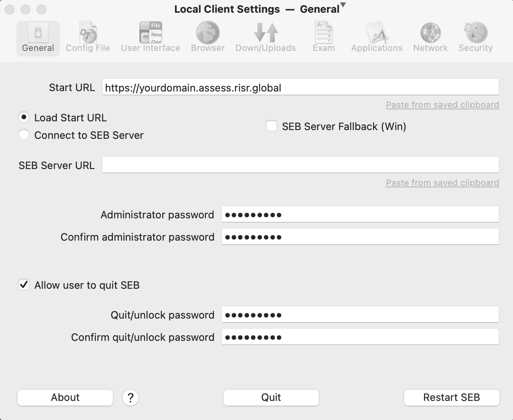The width and height of the screenshot is (513, 420).
Task: Disable Allow user to quit SEB
Action: (x=23, y=284)
